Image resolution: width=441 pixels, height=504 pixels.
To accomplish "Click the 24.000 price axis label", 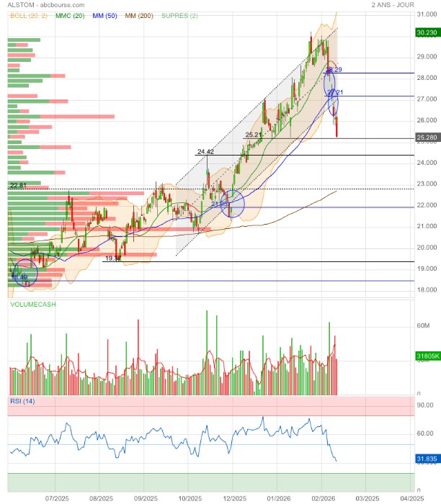I will [x=427, y=163].
